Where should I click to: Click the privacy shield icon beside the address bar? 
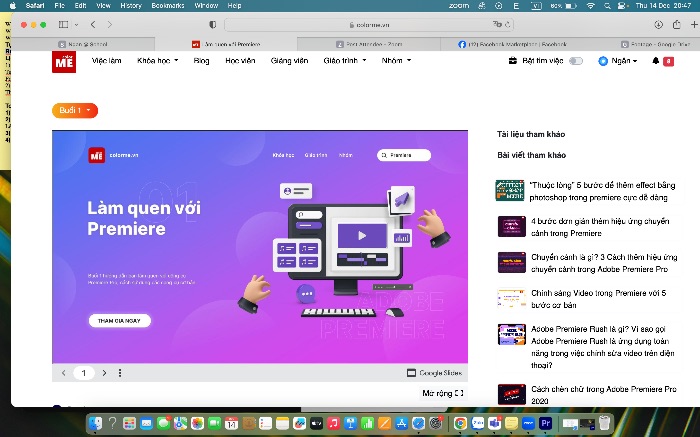click(x=212, y=25)
